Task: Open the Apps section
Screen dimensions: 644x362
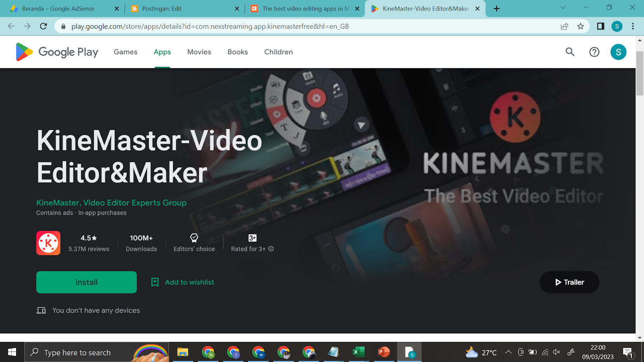Action: 162,52
